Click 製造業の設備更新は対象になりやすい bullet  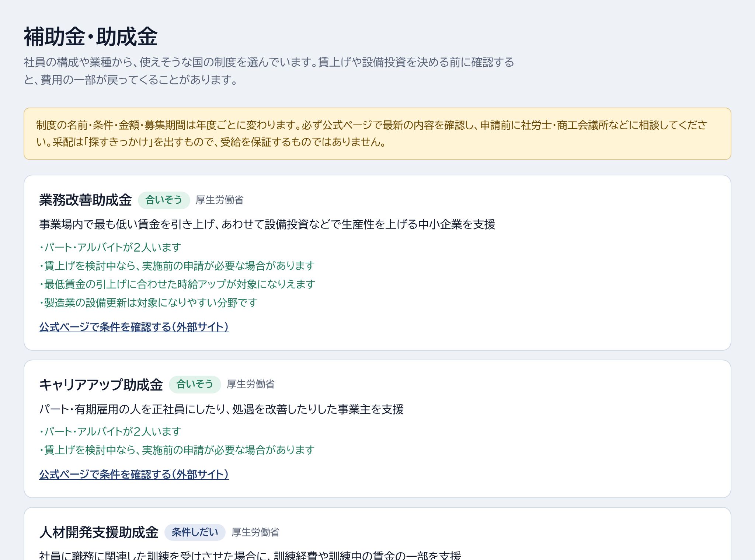(x=148, y=302)
